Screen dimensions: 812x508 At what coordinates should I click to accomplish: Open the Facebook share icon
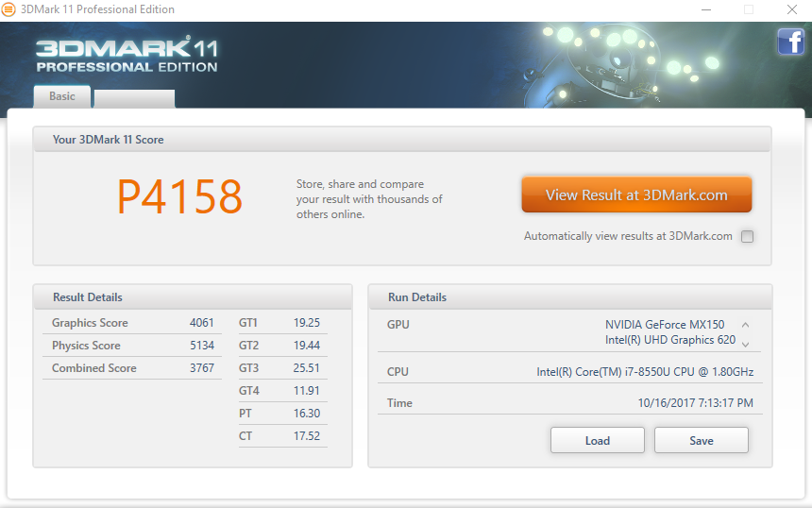coord(791,42)
